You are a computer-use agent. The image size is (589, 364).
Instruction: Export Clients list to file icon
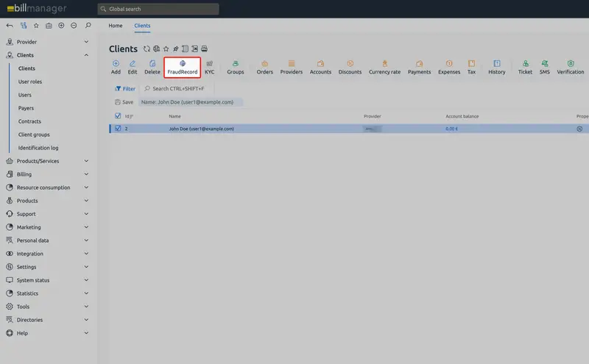point(194,49)
